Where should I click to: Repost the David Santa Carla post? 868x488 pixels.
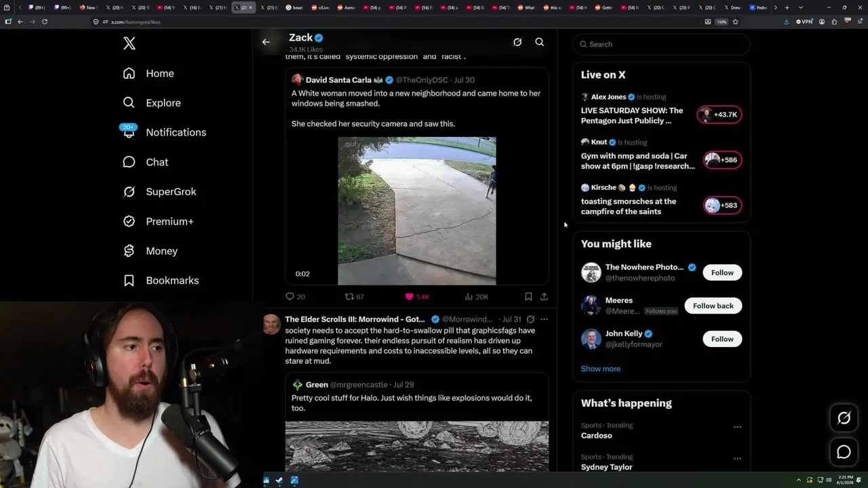pos(355,296)
